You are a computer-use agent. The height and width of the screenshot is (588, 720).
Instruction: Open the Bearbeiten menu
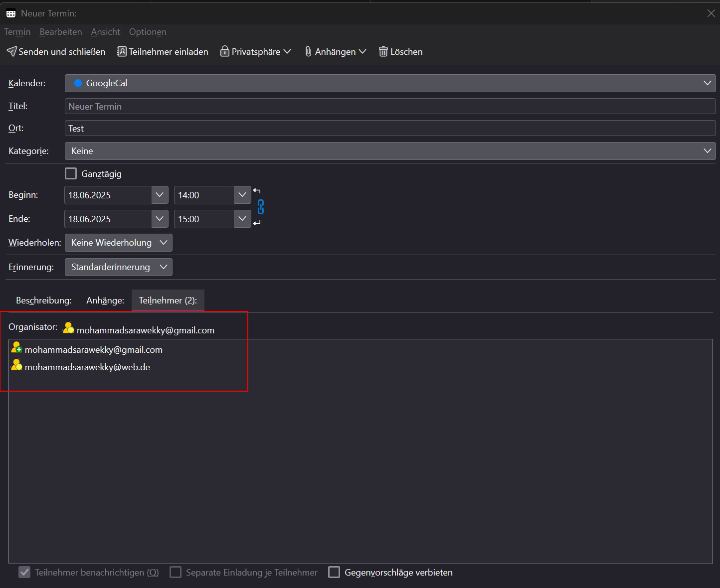(x=61, y=32)
